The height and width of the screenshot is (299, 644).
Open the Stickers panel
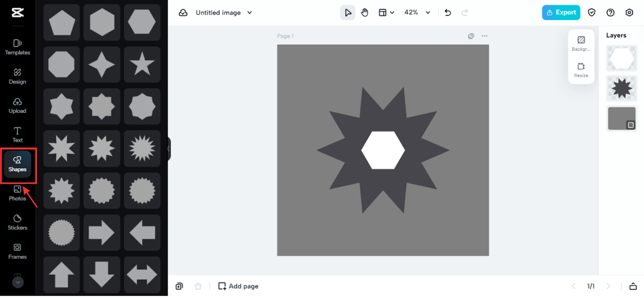click(17, 222)
